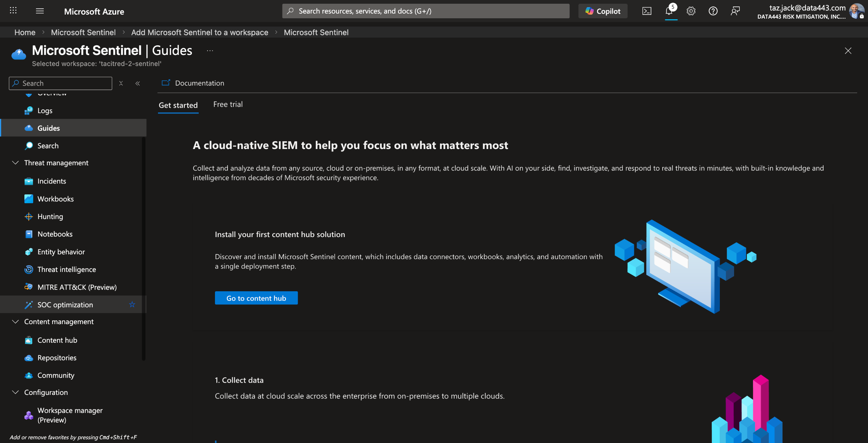Click the feedback icon in top bar
Screen dimensions: 868x443
tap(735, 11)
